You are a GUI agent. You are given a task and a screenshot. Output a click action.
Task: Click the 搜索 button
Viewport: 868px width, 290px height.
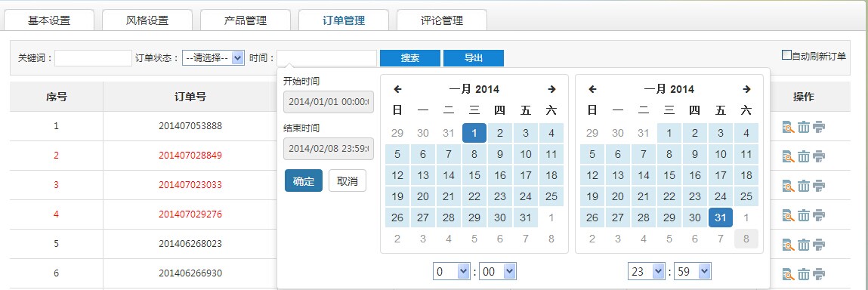point(410,58)
